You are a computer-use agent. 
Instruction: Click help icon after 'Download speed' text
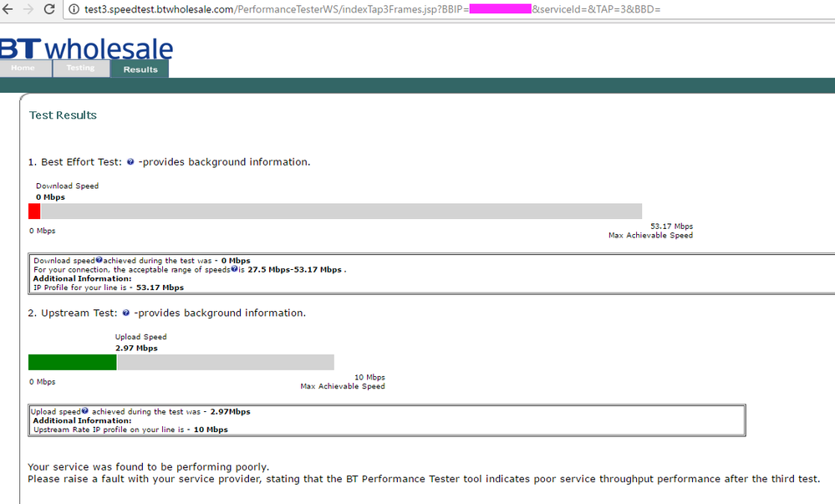pos(99,260)
